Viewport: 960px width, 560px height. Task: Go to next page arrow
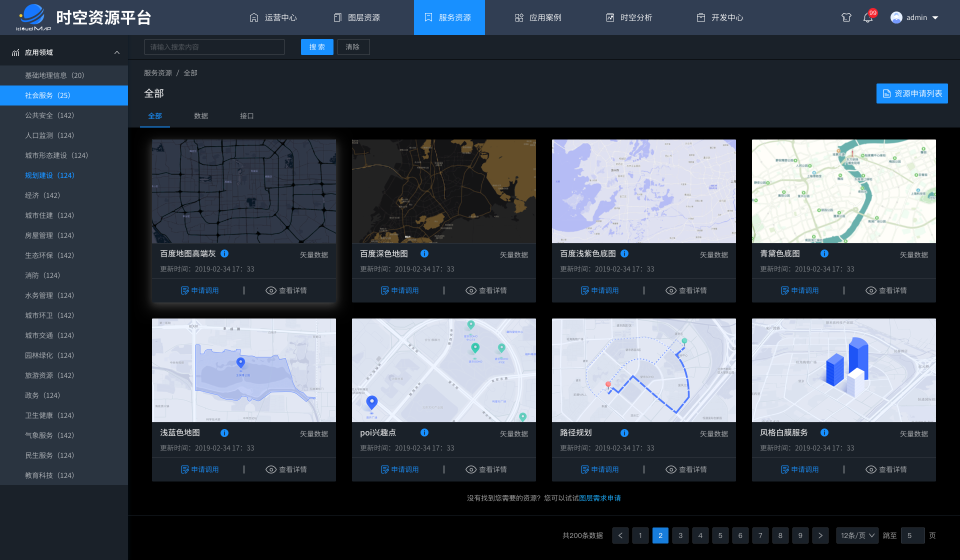tap(820, 535)
